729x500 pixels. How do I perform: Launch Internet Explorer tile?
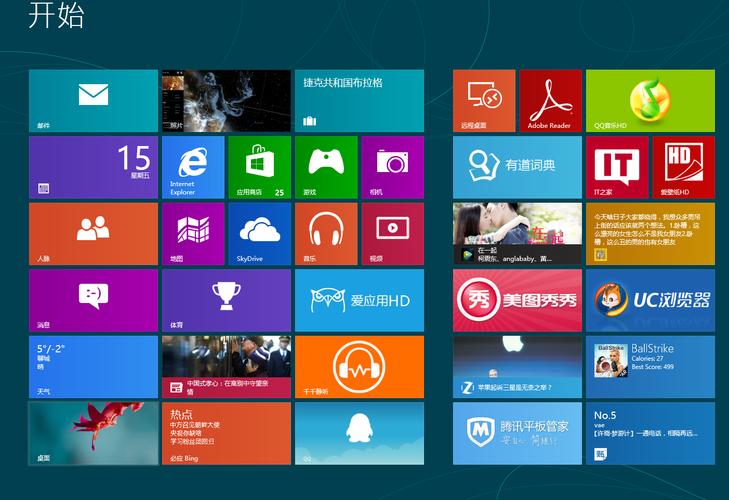pyautogui.click(x=193, y=167)
